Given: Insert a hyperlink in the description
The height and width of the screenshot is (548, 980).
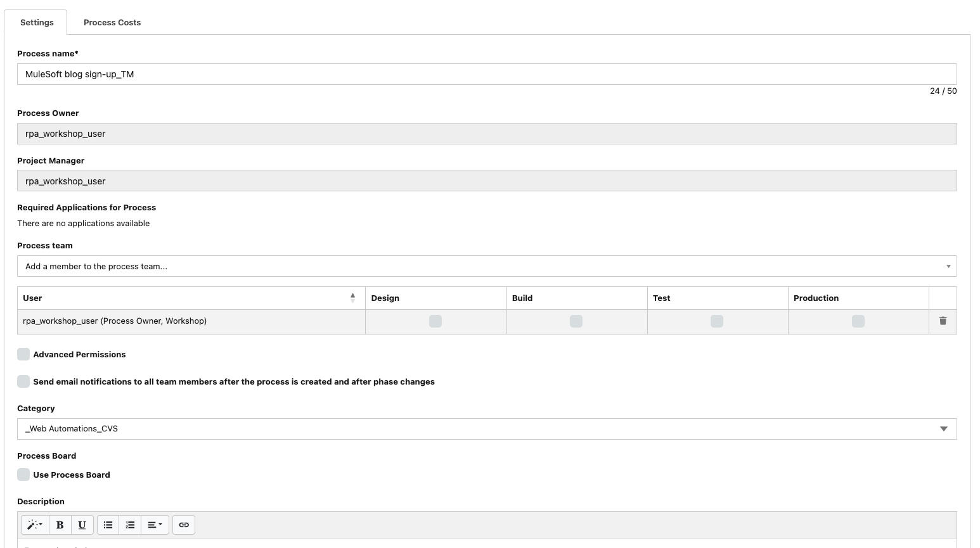Looking at the screenshot, I should coord(184,525).
